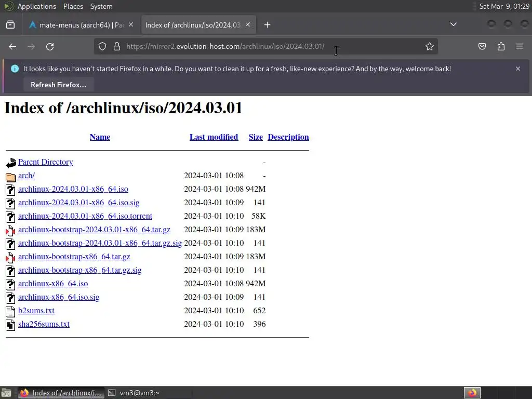Image resolution: width=532 pixels, height=399 pixels.
Task: Bookmark this page with star icon
Action: pos(430,46)
